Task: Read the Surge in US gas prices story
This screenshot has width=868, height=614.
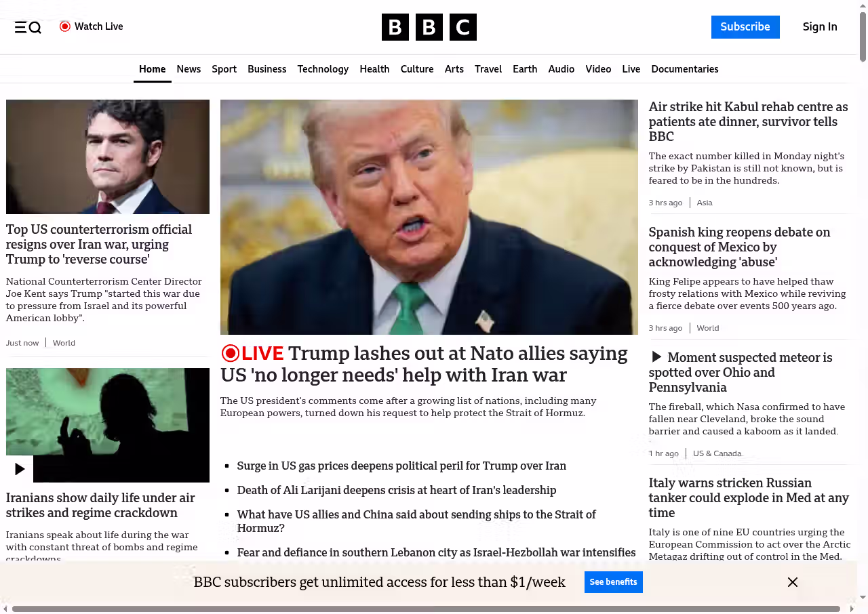Action: pos(401,466)
